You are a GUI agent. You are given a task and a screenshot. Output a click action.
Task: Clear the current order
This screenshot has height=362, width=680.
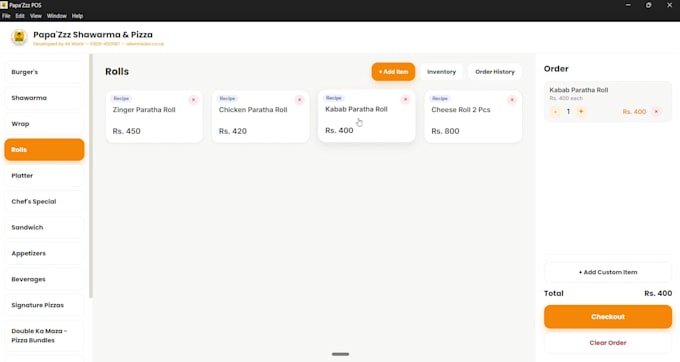coord(608,342)
